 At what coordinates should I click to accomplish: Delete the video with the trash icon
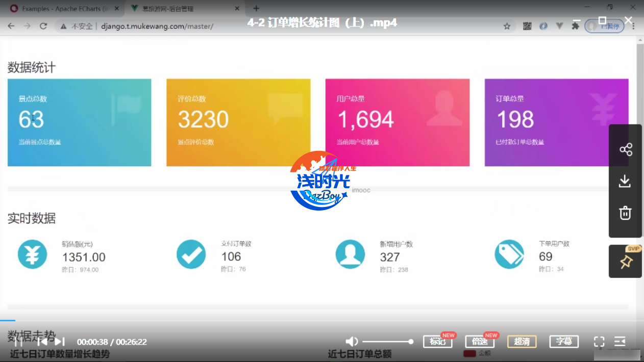coord(625,213)
